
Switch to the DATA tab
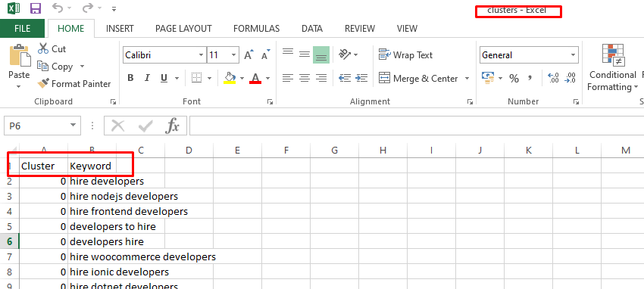311,28
